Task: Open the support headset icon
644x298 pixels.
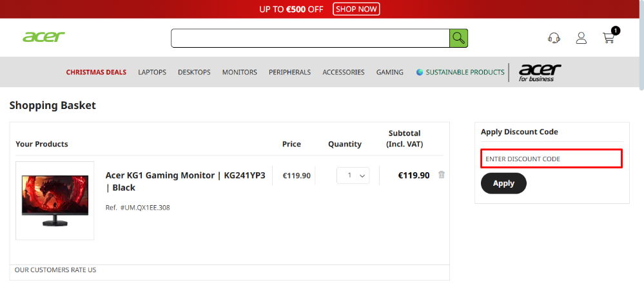Action: pyautogui.click(x=554, y=38)
